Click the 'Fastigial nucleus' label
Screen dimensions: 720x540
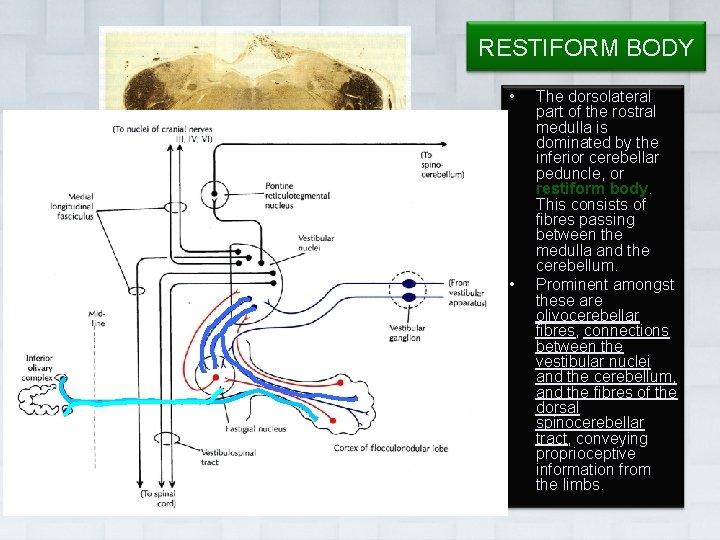pos(255,429)
